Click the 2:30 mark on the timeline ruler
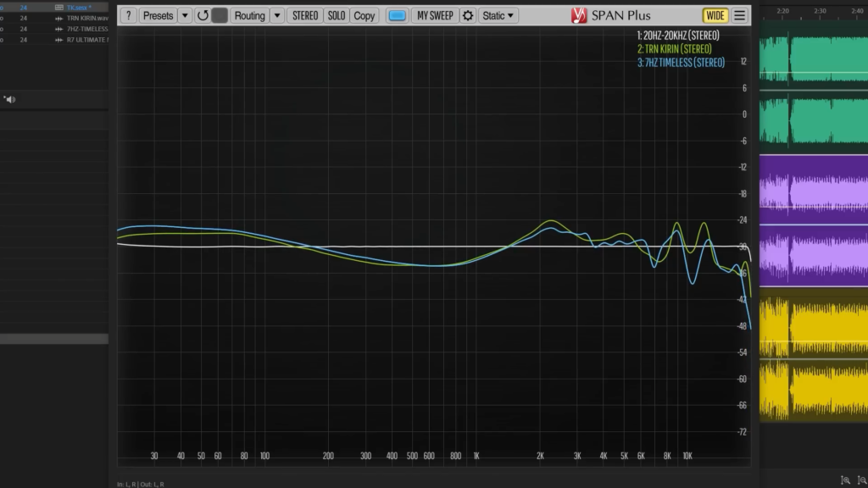Viewport: 868px width, 488px height. click(820, 10)
